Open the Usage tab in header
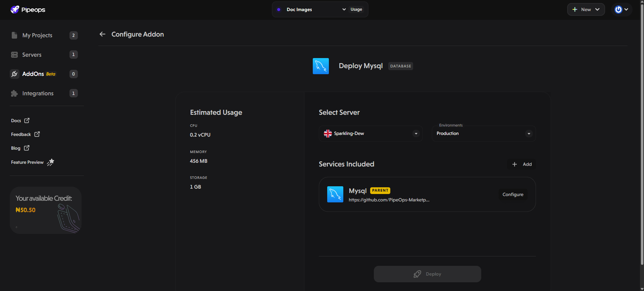 pos(356,9)
